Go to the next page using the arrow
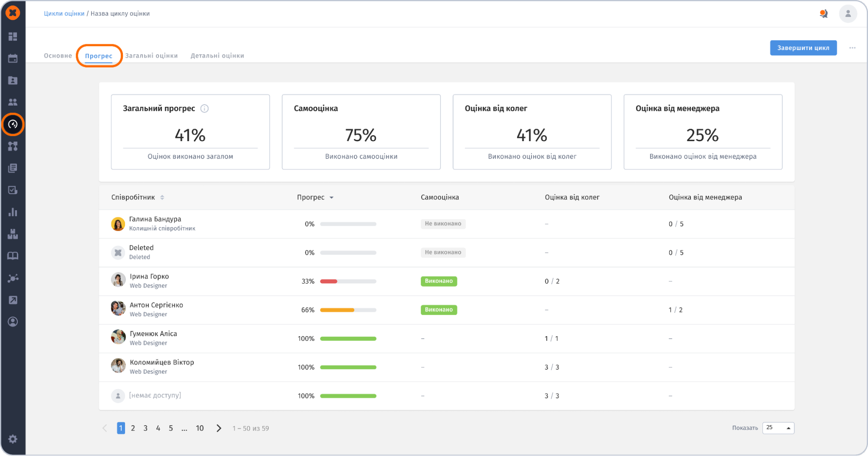 coord(219,428)
